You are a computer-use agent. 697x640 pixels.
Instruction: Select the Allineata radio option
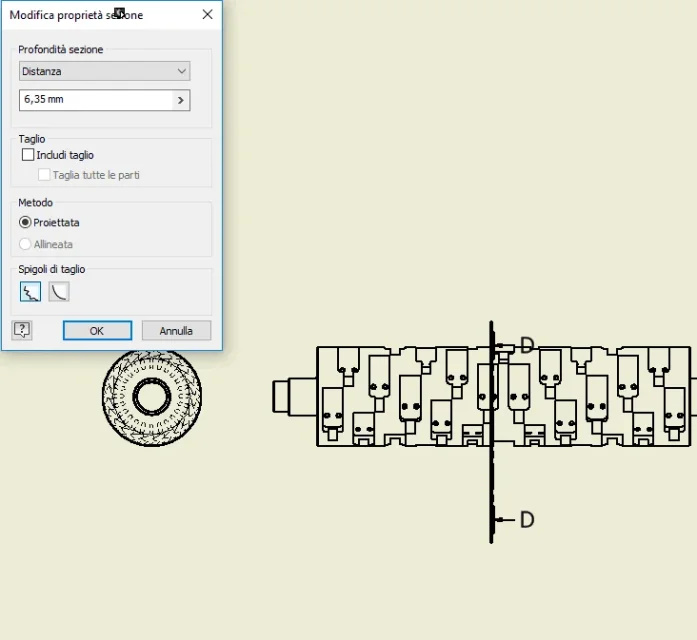pyautogui.click(x=25, y=244)
